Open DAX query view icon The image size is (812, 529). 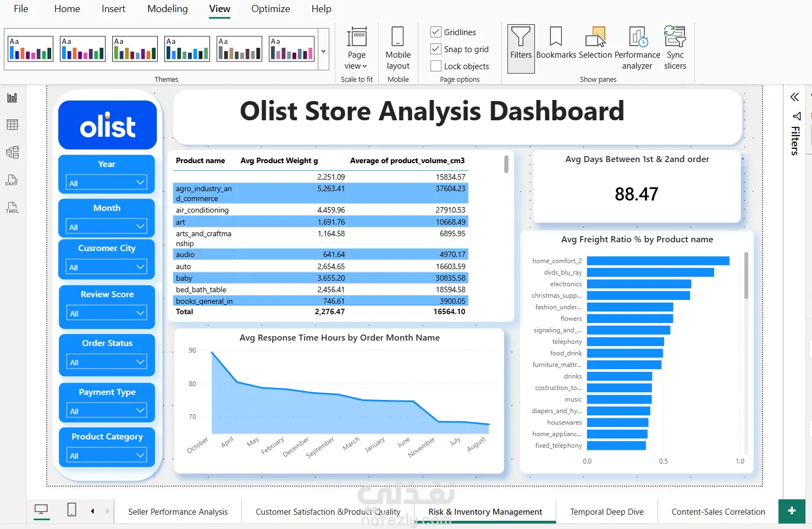coord(12,180)
